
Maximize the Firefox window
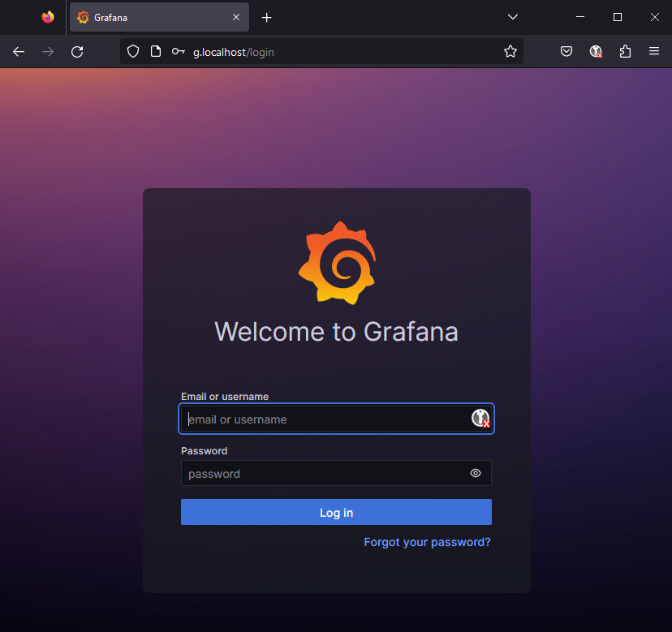click(618, 17)
